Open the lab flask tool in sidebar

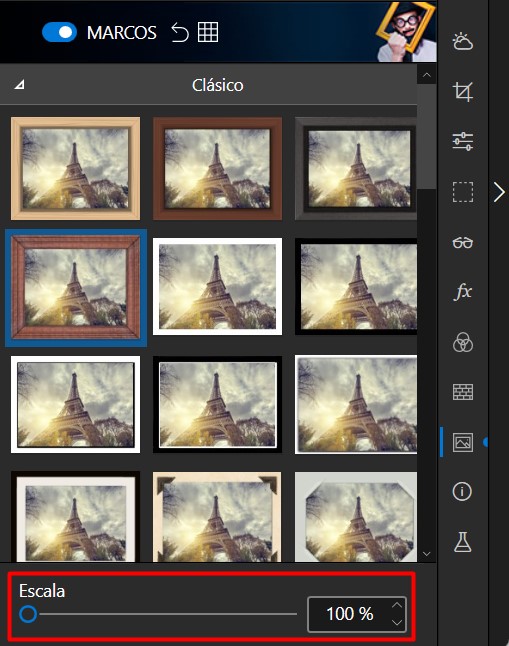tap(462, 542)
